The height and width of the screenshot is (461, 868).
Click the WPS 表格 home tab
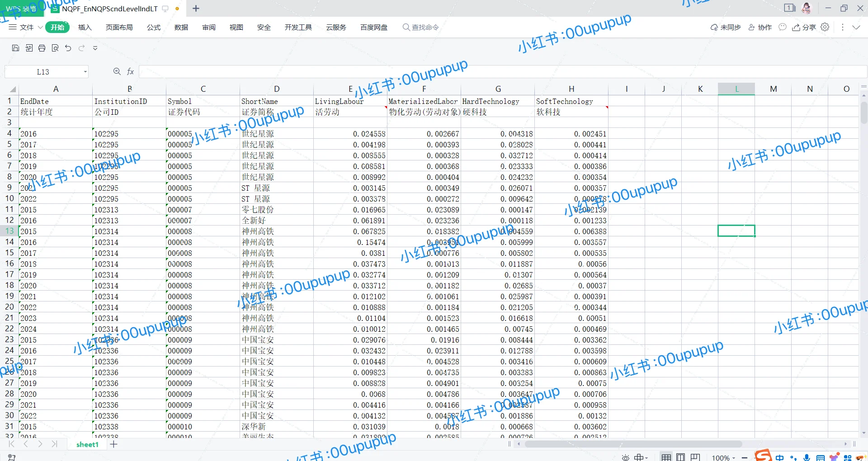pyautogui.click(x=21, y=9)
